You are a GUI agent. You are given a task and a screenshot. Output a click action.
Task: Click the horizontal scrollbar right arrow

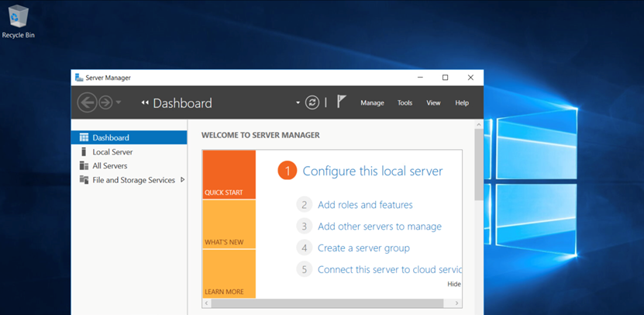(x=457, y=303)
